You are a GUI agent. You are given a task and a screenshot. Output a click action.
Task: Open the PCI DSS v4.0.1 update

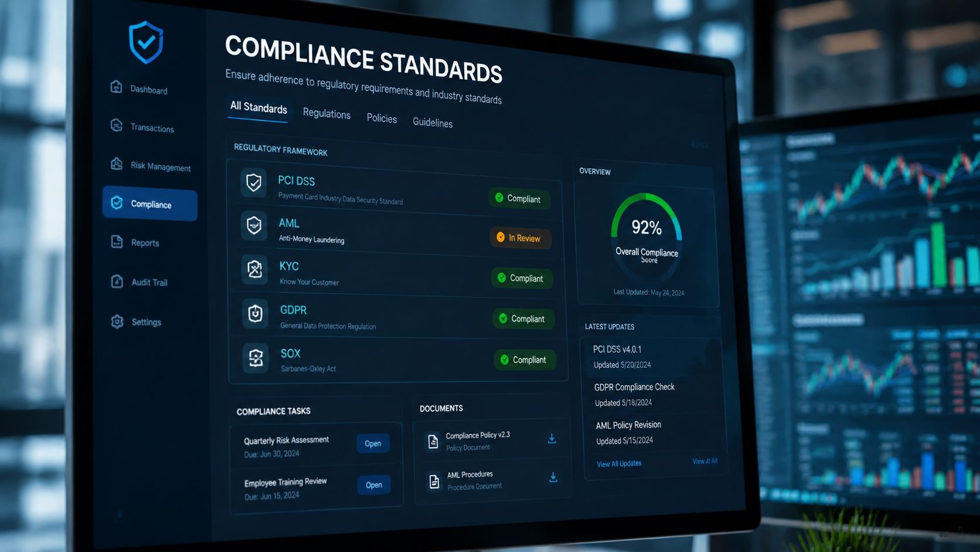pos(617,350)
